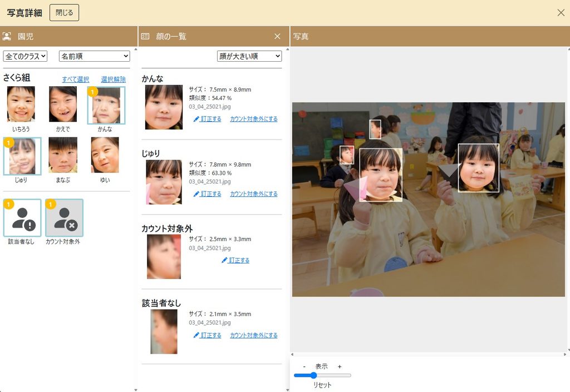Toggle child thumbnail じゅり
This screenshot has height=392, width=570.
tap(22, 156)
